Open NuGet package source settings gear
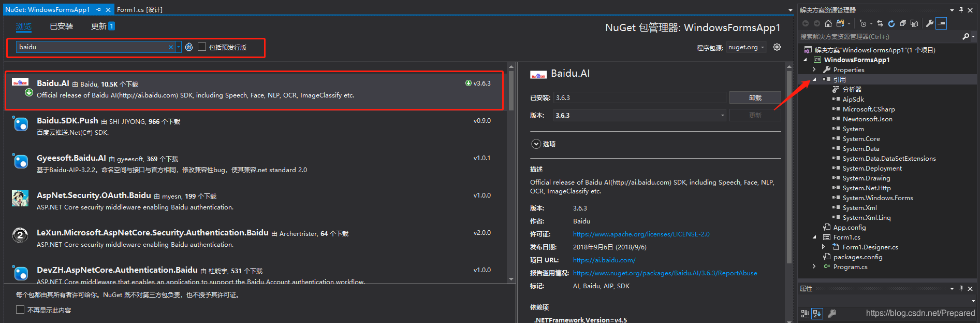 (777, 47)
